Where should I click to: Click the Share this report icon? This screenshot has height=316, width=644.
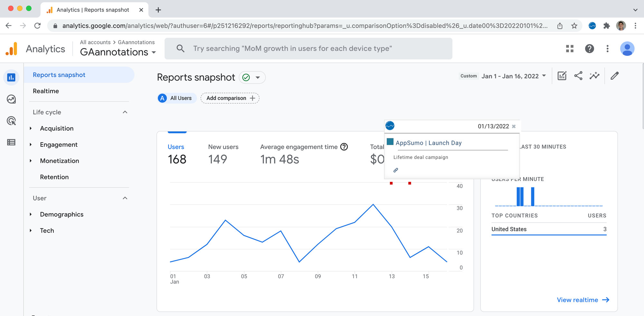(x=578, y=76)
